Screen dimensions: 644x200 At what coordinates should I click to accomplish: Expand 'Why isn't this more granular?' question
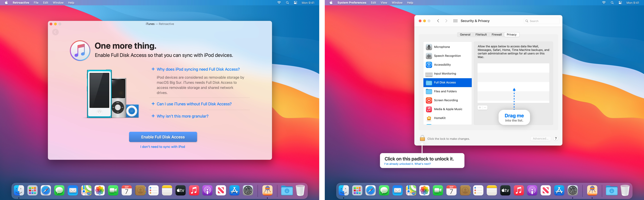[182, 116]
